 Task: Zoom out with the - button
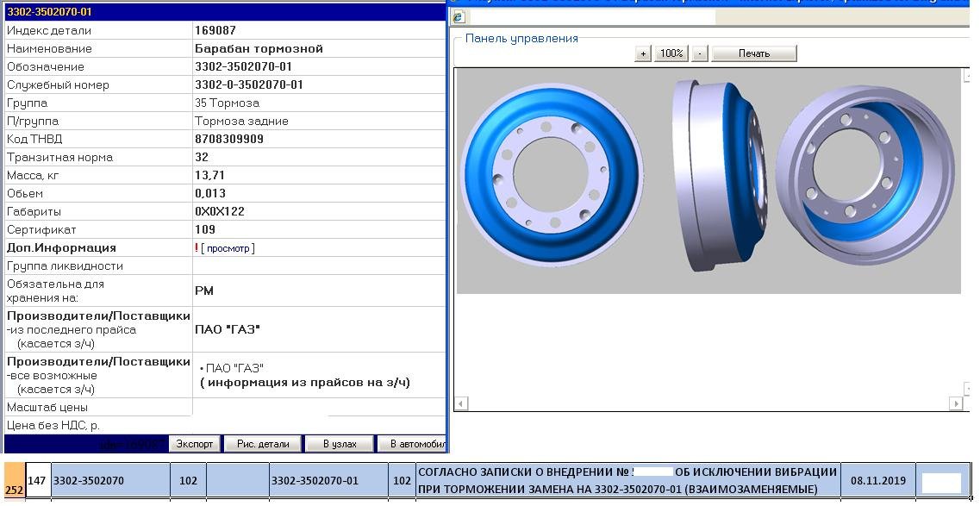coord(700,53)
